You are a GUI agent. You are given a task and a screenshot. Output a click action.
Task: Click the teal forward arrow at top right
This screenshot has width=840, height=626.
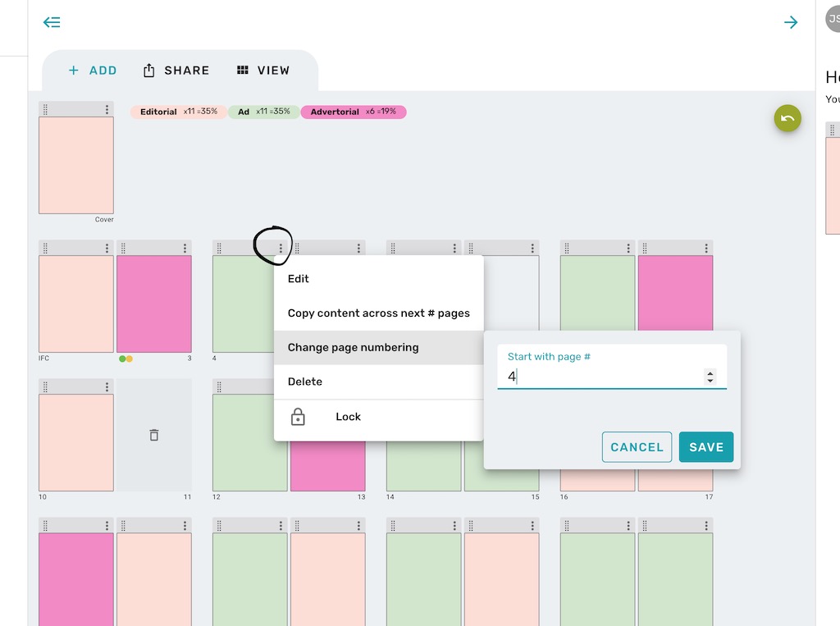point(790,22)
